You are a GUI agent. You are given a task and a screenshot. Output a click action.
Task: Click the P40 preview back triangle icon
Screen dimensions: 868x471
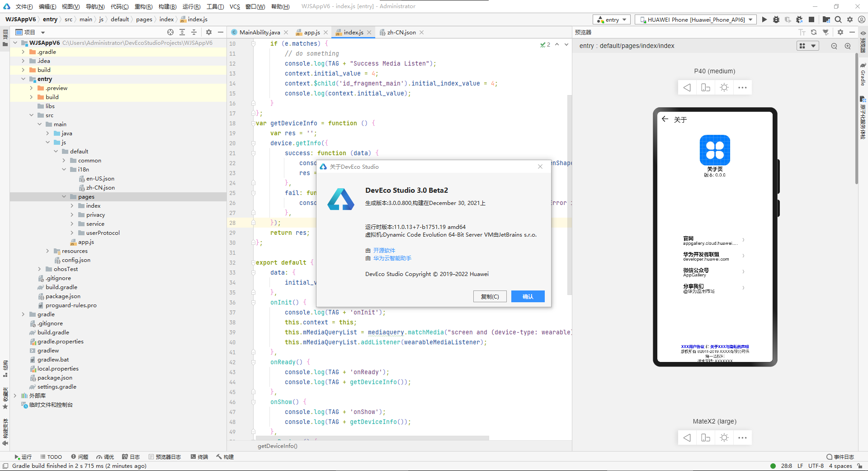coord(687,88)
